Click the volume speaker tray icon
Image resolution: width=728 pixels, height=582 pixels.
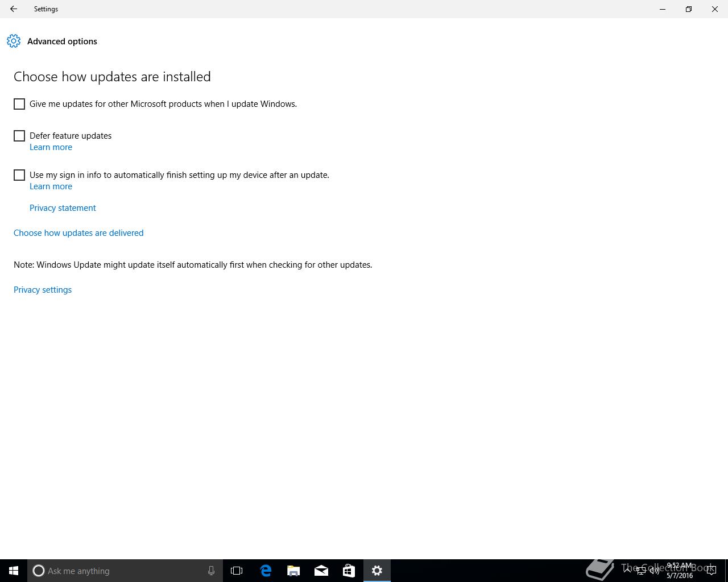pyautogui.click(x=655, y=571)
